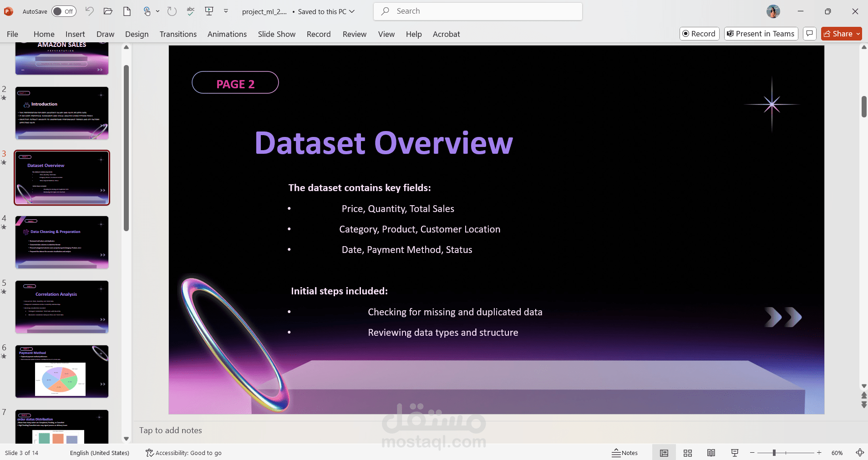Switch to Slide Sorter view

click(688, 453)
